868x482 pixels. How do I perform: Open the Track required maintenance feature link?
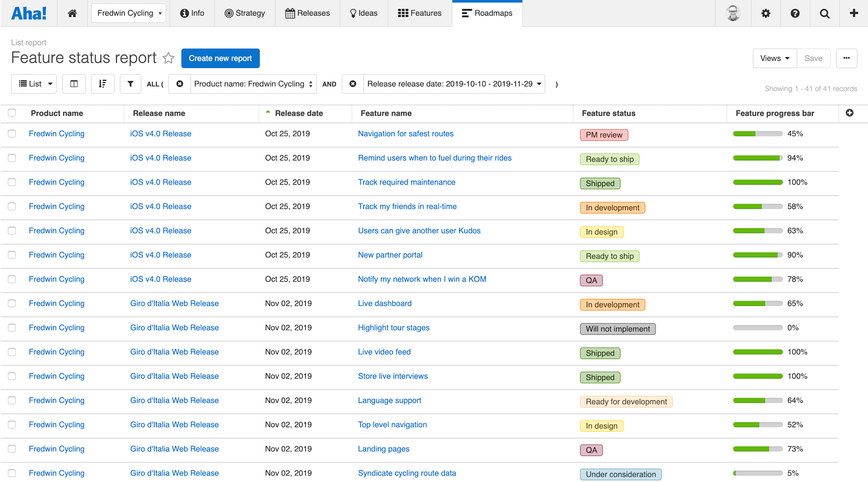(x=406, y=182)
